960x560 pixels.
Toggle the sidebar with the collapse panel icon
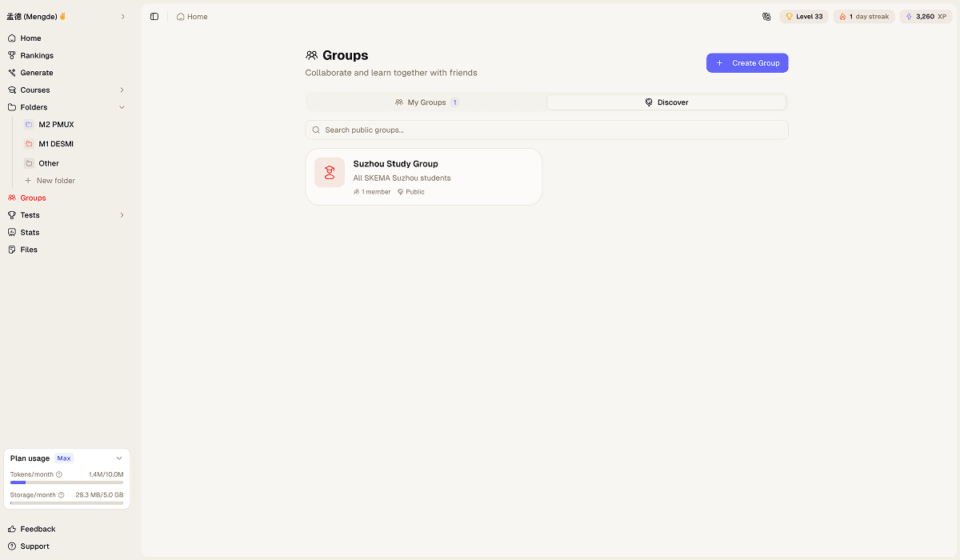(x=154, y=16)
